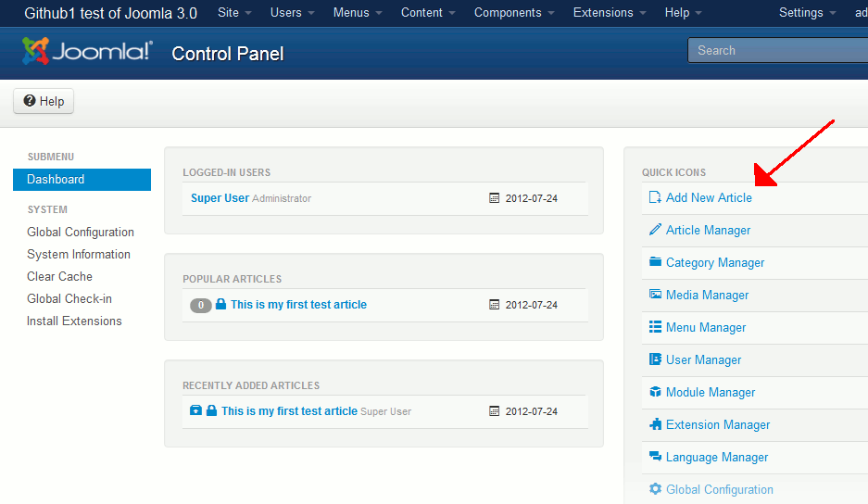This screenshot has width=868, height=504.
Task: Open the Content menu
Action: (x=428, y=13)
